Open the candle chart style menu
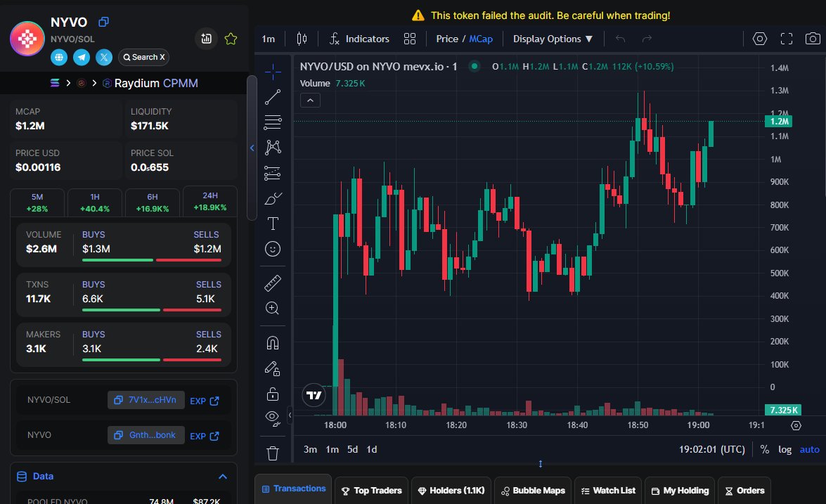Viewport: 826px width, 504px height. (x=302, y=39)
